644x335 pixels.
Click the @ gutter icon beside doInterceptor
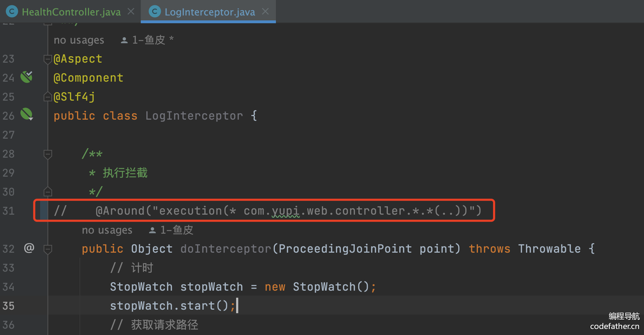click(x=29, y=248)
